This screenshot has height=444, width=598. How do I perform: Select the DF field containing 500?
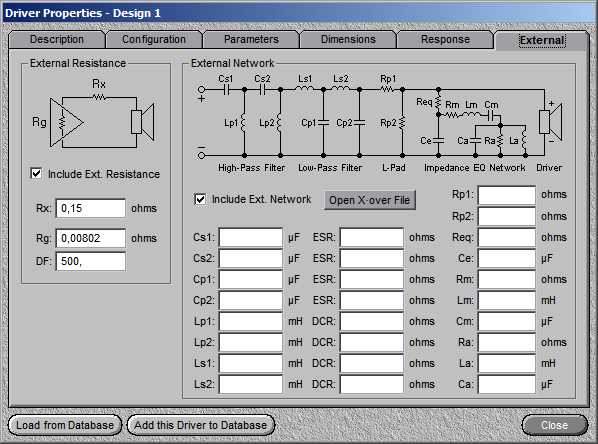(x=91, y=261)
